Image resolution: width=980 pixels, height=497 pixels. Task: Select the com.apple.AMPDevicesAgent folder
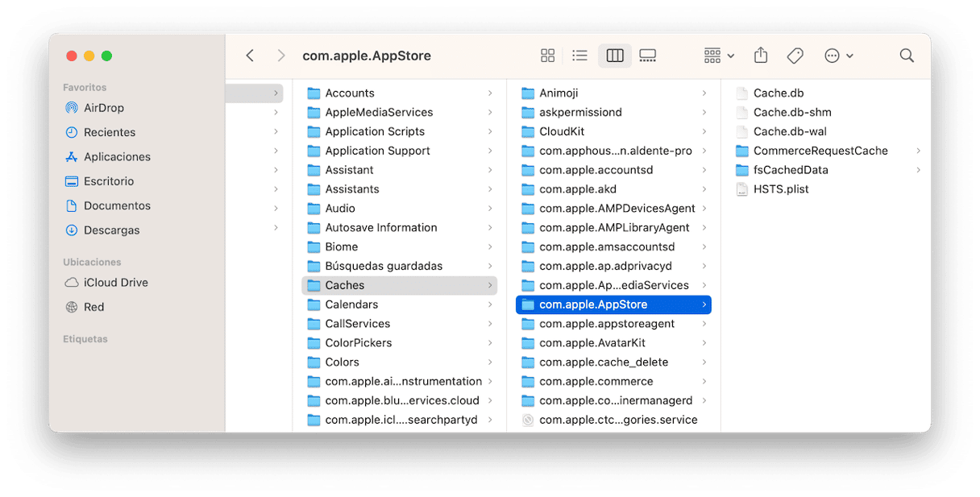tap(613, 208)
